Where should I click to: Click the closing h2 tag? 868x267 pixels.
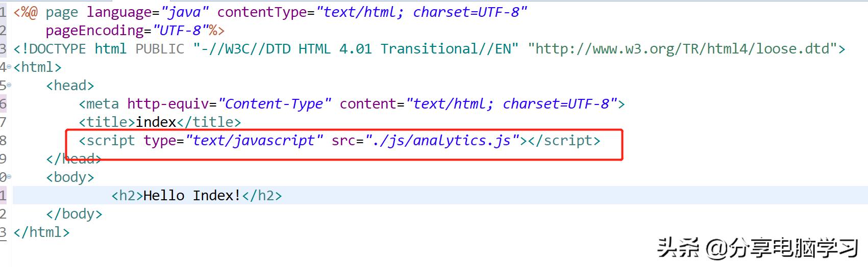262,196
